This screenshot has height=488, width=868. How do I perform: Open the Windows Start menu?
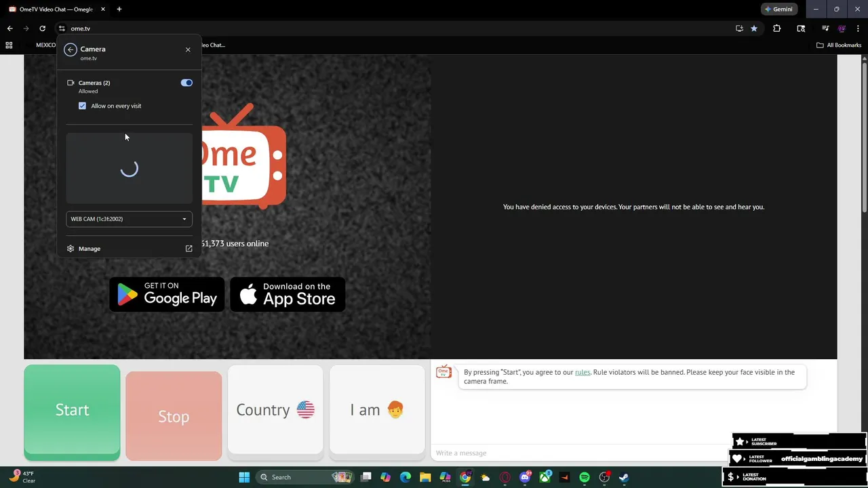[x=244, y=477]
